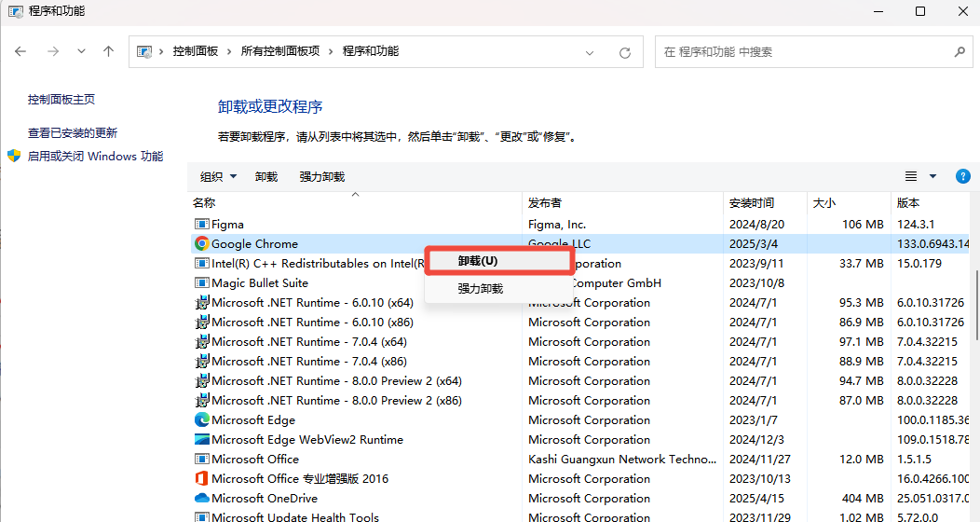Click the Figma program icon

[x=201, y=224]
